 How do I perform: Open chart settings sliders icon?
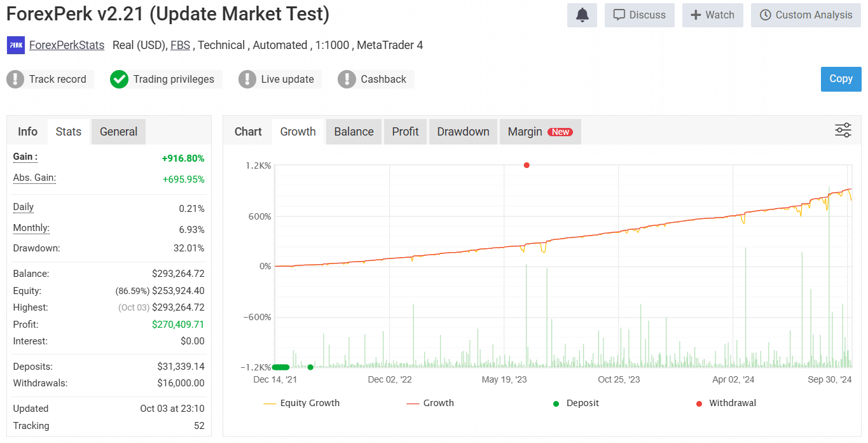point(843,130)
